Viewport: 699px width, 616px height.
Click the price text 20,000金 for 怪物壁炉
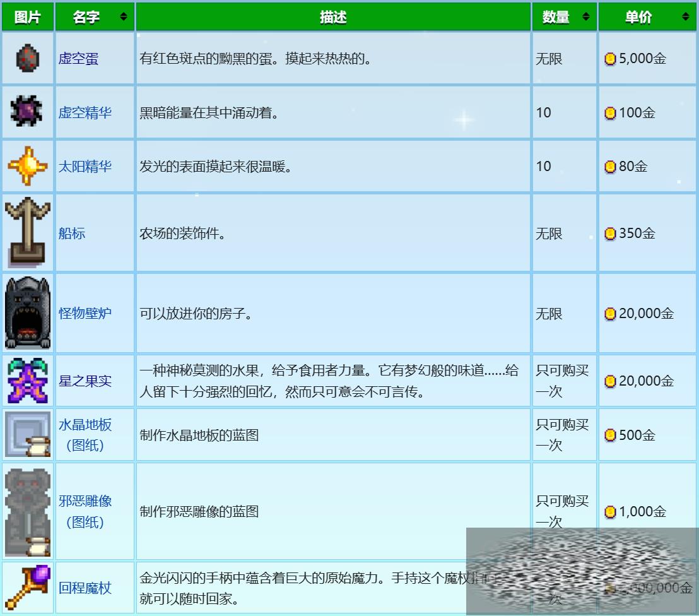coord(646,314)
